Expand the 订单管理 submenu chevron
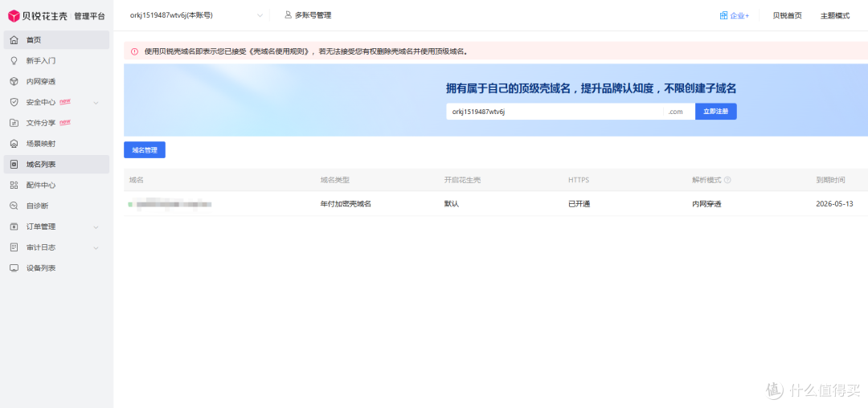Viewport: 868px width, 408px height. 96,227
